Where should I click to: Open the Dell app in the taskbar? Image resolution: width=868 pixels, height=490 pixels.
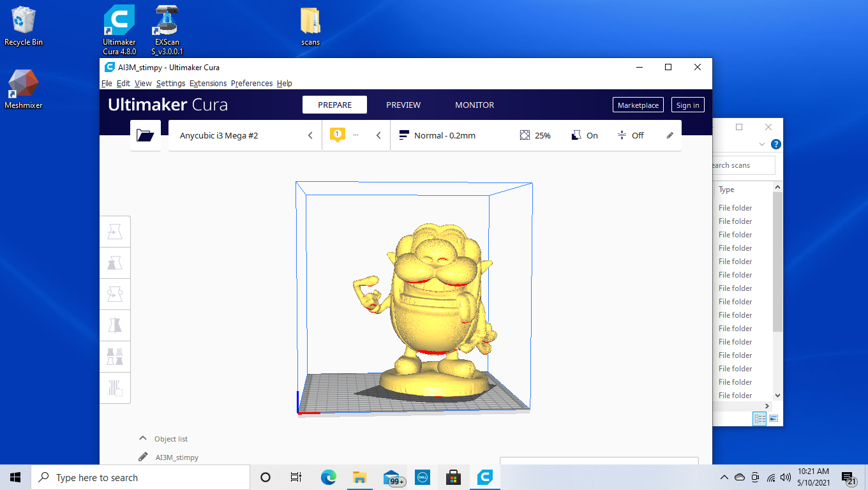pyautogui.click(x=422, y=477)
